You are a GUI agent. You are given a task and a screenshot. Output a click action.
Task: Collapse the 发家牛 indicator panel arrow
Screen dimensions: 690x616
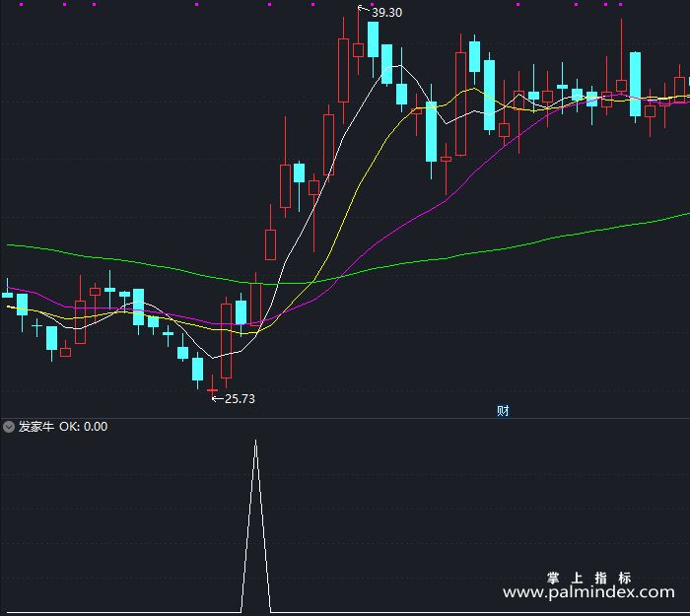click(x=9, y=427)
